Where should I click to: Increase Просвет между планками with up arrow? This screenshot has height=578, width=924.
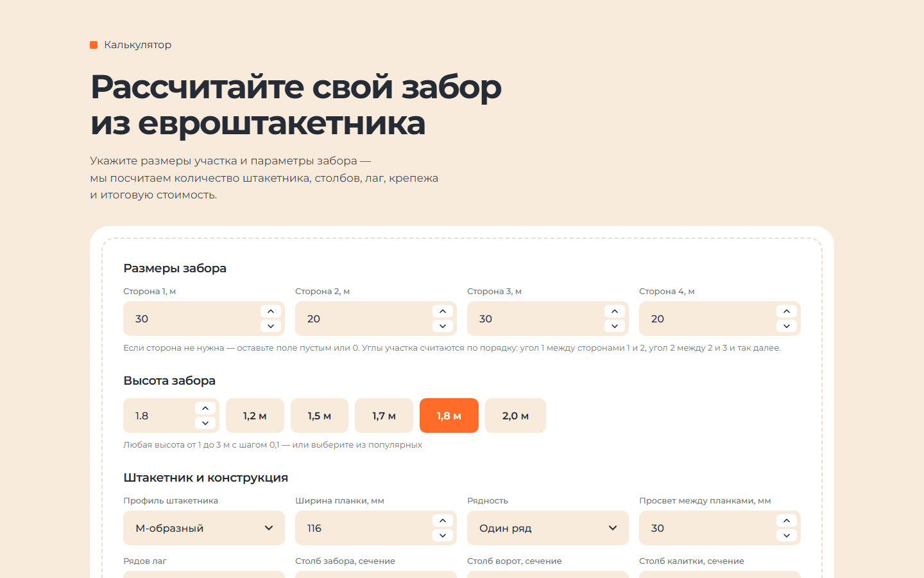coord(787,521)
